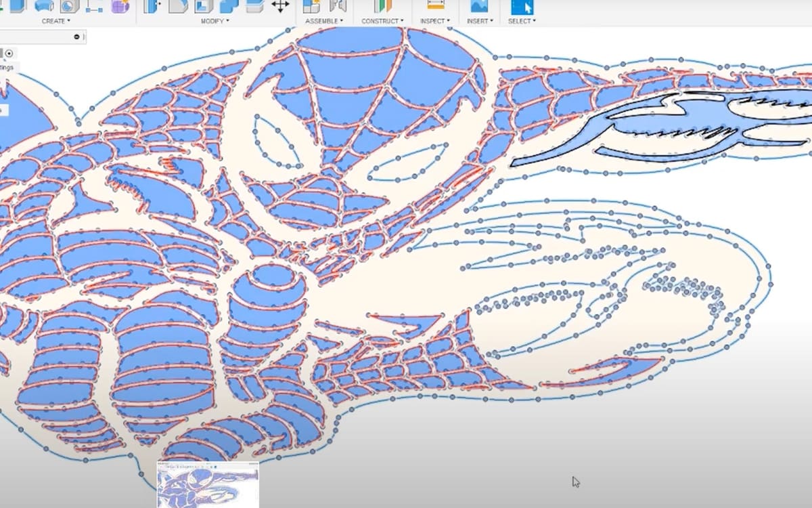The width and height of the screenshot is (812, 508).
Task: Click the Revolve tool icon
Action: (43, 6)
